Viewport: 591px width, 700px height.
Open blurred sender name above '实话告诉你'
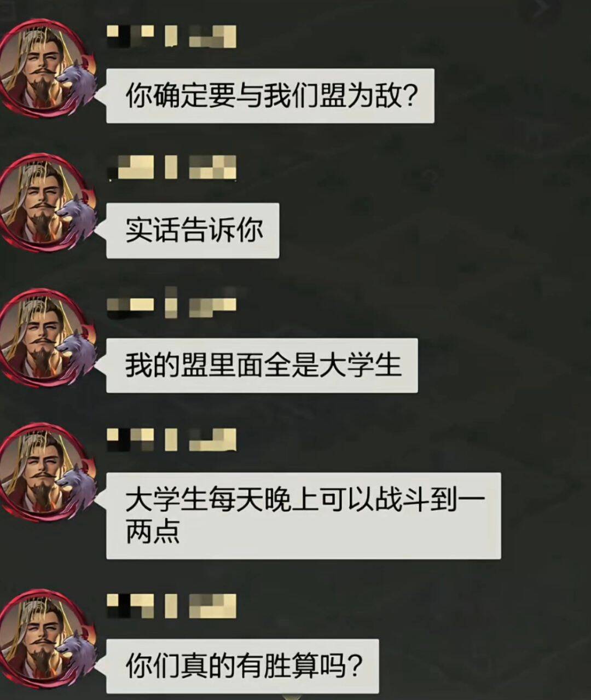pyautogui.click(x=171, y=167)
